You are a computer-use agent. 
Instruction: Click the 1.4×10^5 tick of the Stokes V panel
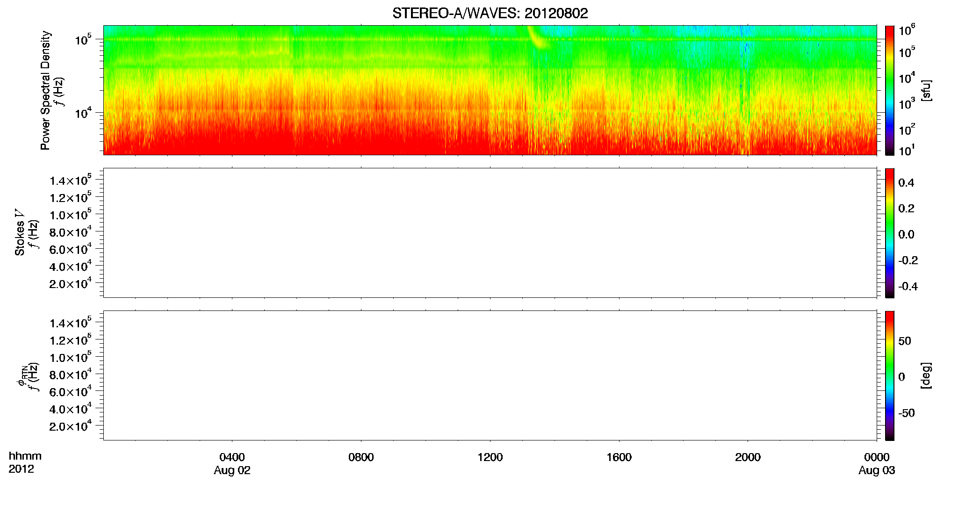[71, 180]
